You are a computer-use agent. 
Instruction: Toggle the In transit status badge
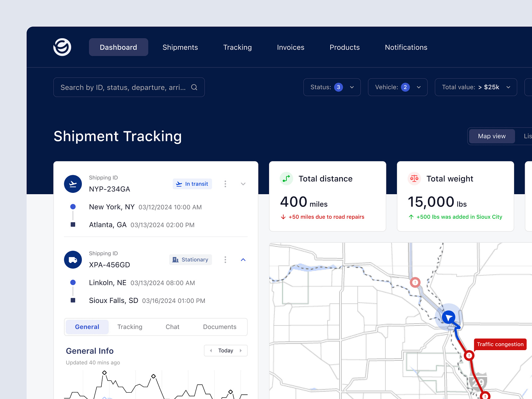point(192,184)
